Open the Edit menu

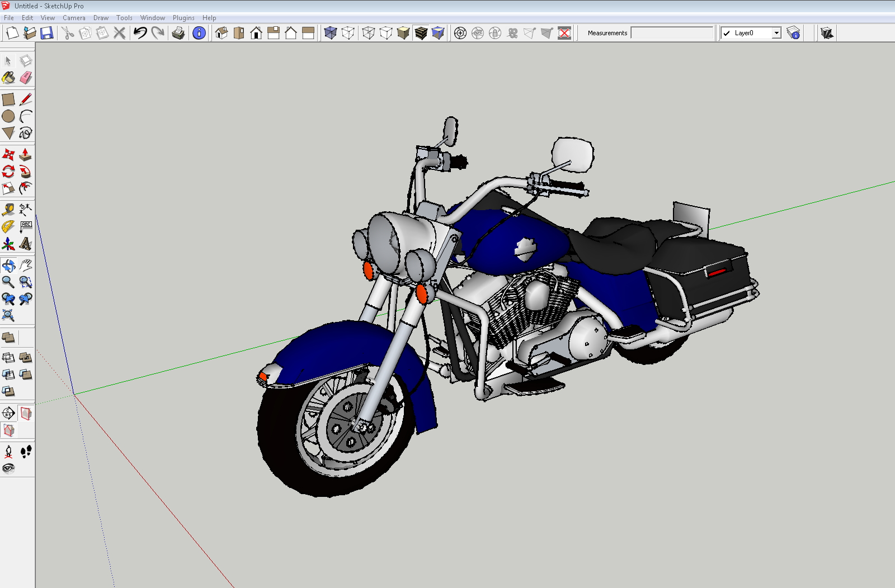[27, 18]
